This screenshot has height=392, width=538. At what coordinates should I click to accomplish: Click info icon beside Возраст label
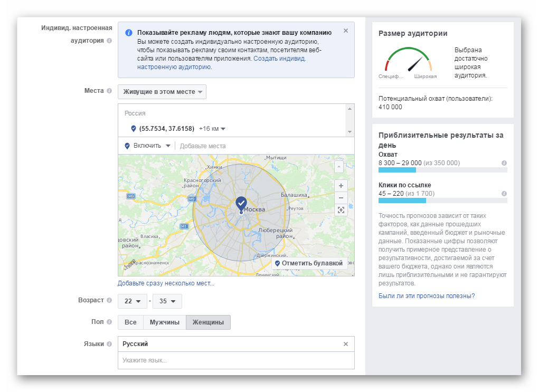(109, 300)
